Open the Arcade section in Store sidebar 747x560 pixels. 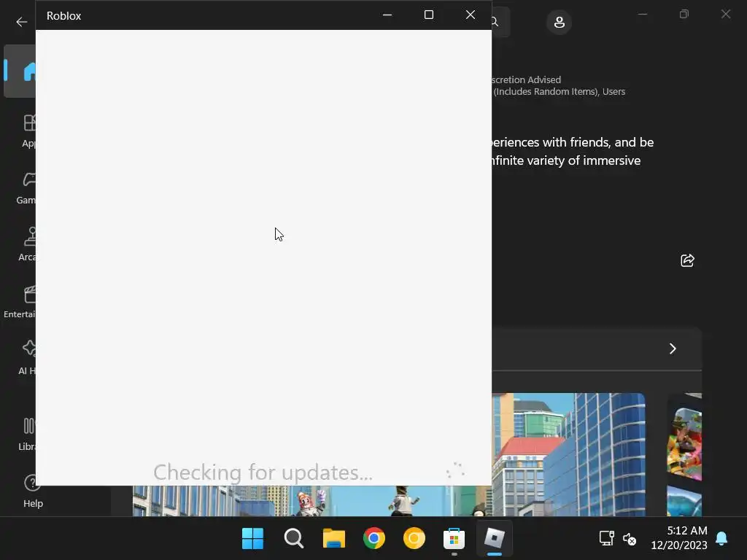27,244
